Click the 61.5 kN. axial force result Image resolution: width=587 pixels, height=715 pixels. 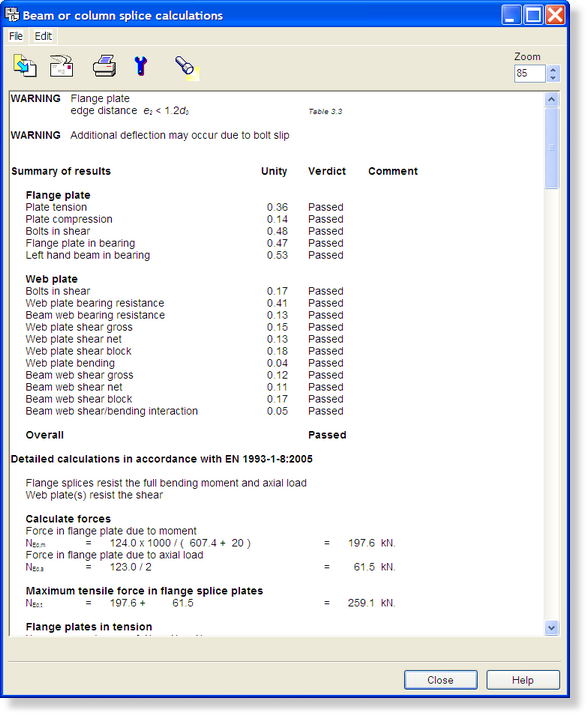pyautogui.click(x=374, y=567)
